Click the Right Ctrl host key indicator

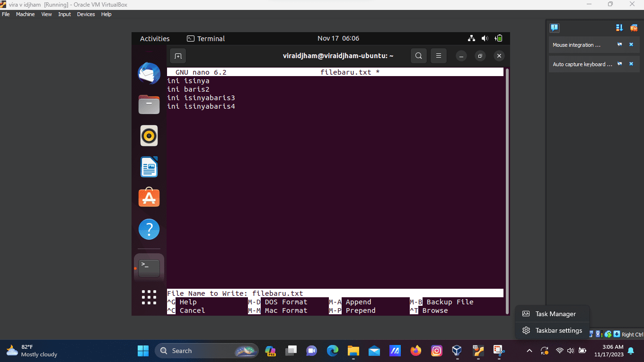(x=632, y=335)
